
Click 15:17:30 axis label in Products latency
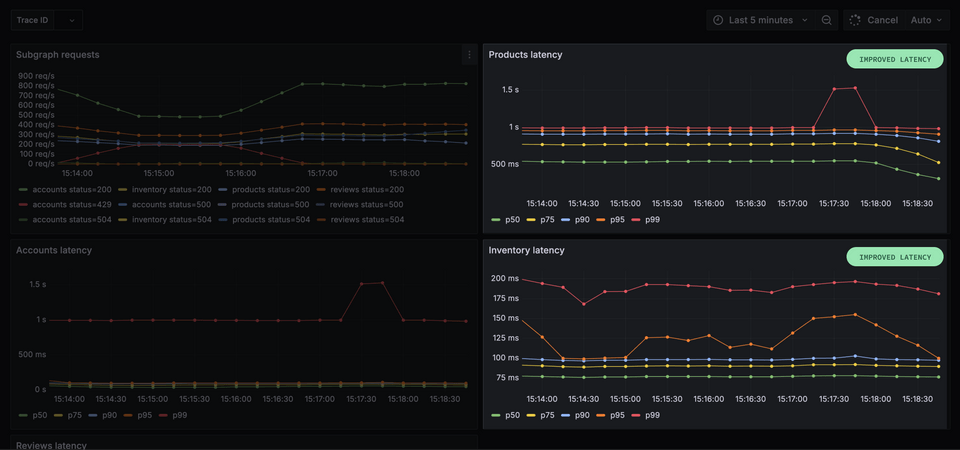tap(833, 203)
